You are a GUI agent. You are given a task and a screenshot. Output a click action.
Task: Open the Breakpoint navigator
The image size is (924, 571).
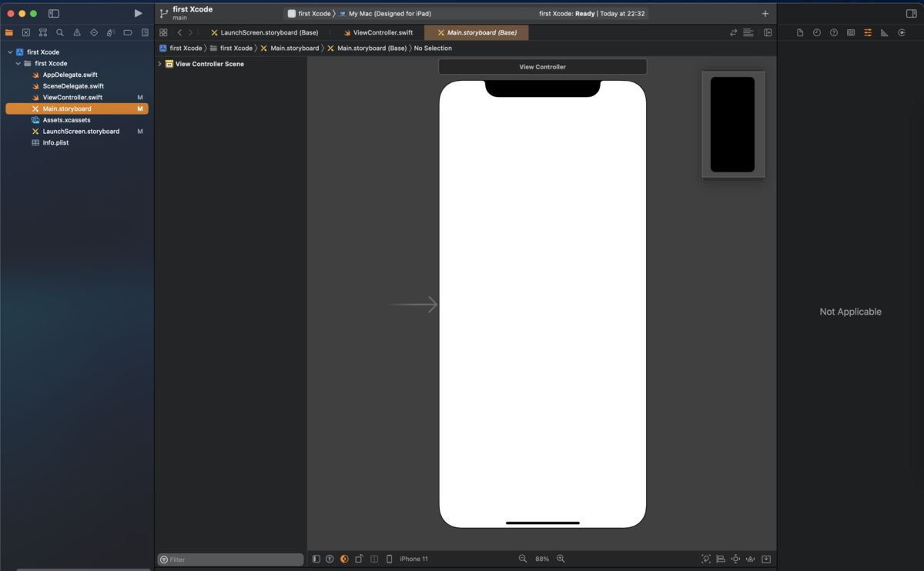[x=128, y=32]
